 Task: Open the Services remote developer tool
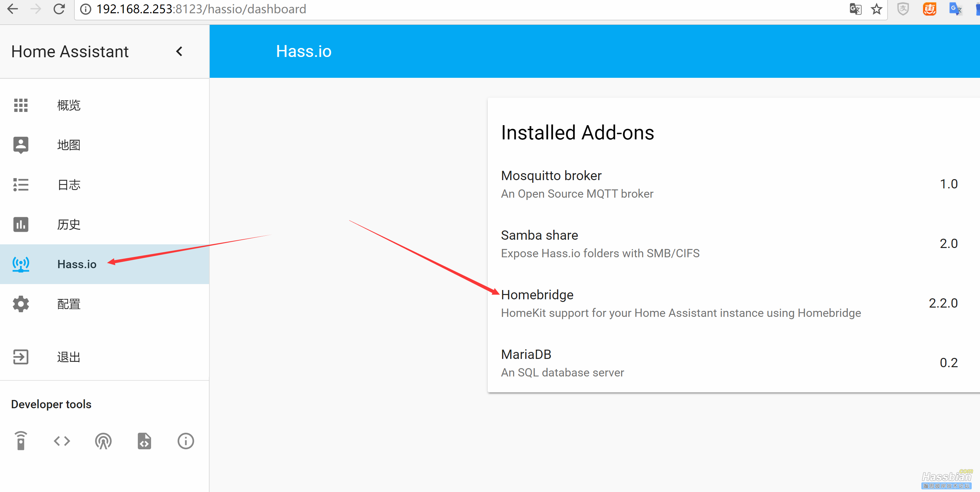[x=21, y=441]
